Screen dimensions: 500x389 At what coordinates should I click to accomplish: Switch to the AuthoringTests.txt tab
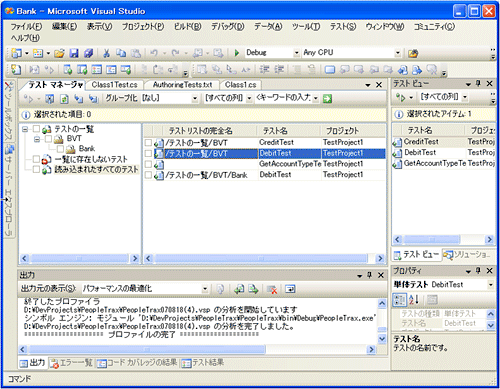[x=182, y=85]
